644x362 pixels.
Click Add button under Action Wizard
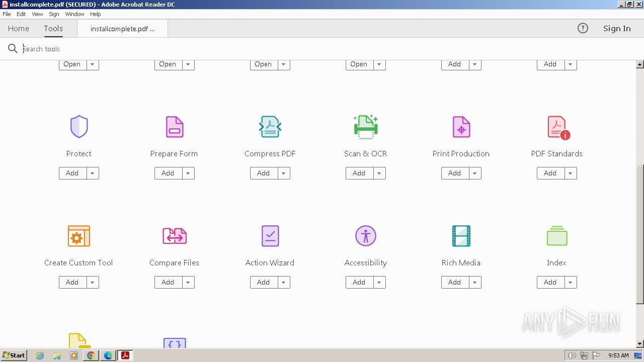(x=264, y=282)
